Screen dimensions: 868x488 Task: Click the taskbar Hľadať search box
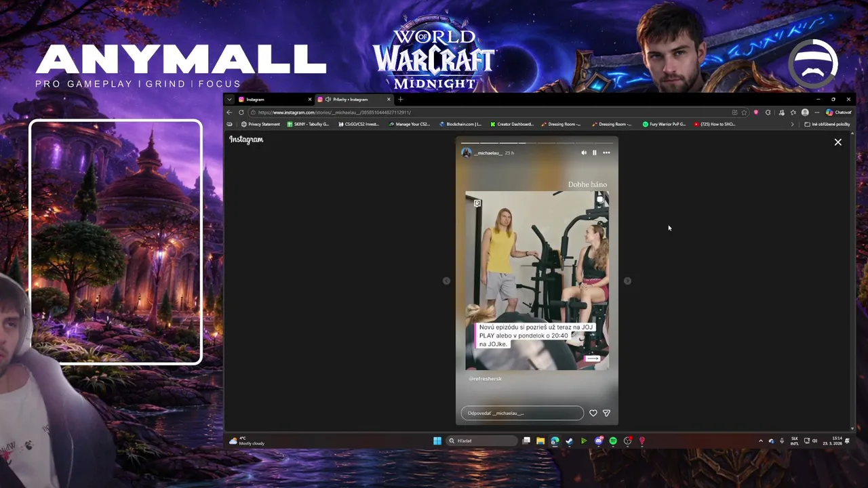(x=483, y=441)
